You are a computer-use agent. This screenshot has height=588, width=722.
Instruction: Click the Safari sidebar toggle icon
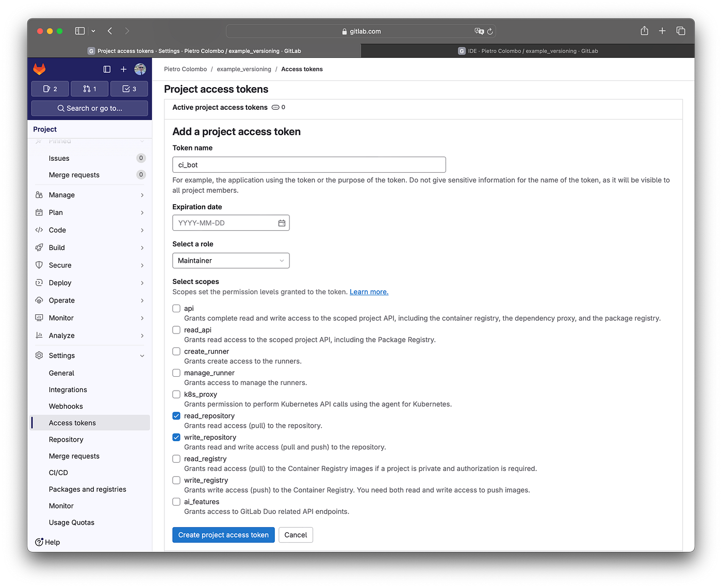point(80,31)
